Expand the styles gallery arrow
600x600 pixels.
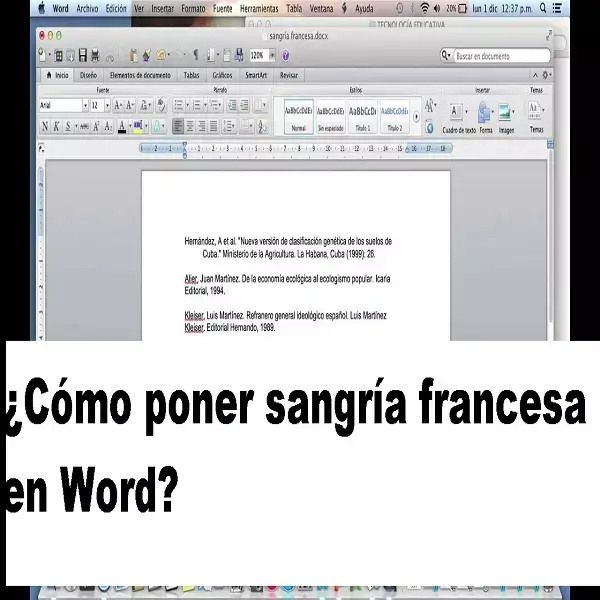(x=416, y=116)
